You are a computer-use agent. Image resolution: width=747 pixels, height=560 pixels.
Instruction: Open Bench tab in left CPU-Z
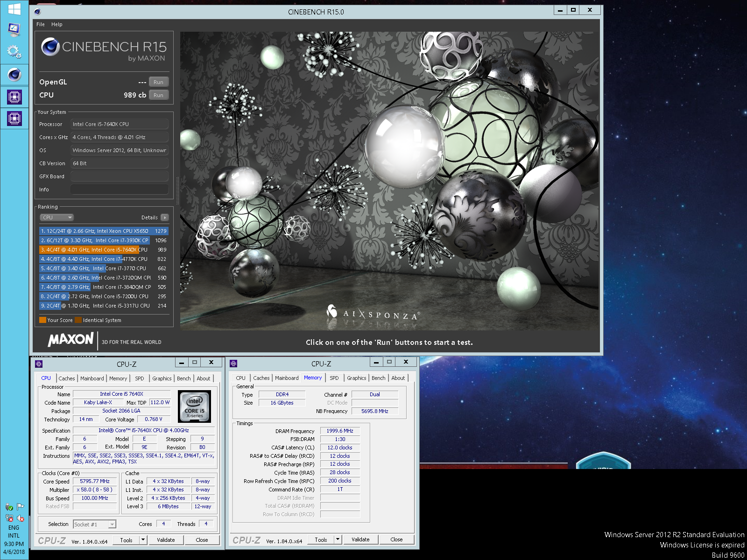pos(184,378)
